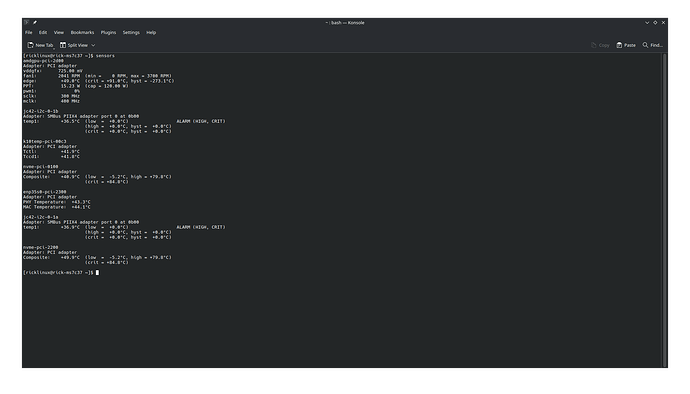Click the 'vddgfx: 725.00 mV' line
690x394 pixels.
tap(53, 71)
